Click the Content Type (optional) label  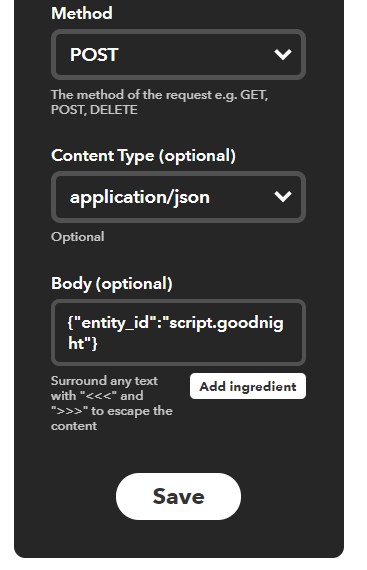coord(144,156)
